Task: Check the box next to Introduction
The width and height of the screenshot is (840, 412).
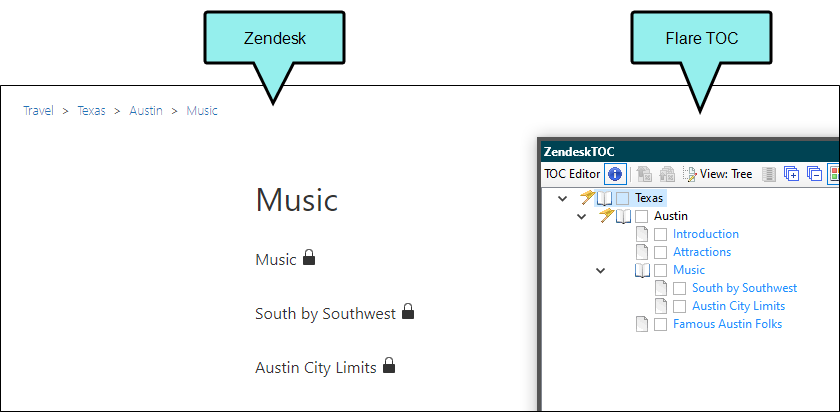Action: click(x=661, y=234)
